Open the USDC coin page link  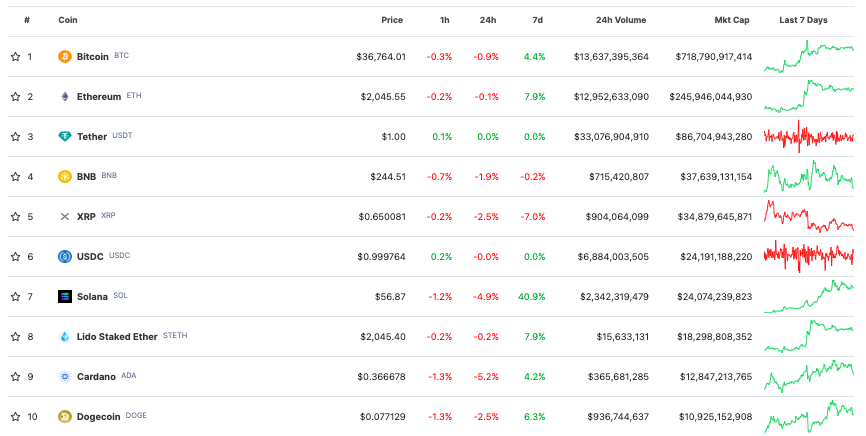[90, 257]
